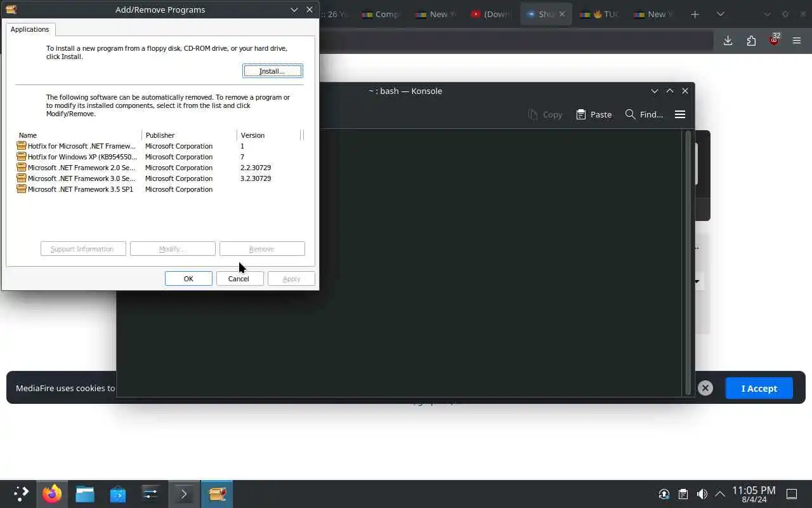Open the KDE application launcher

point(21,494)
